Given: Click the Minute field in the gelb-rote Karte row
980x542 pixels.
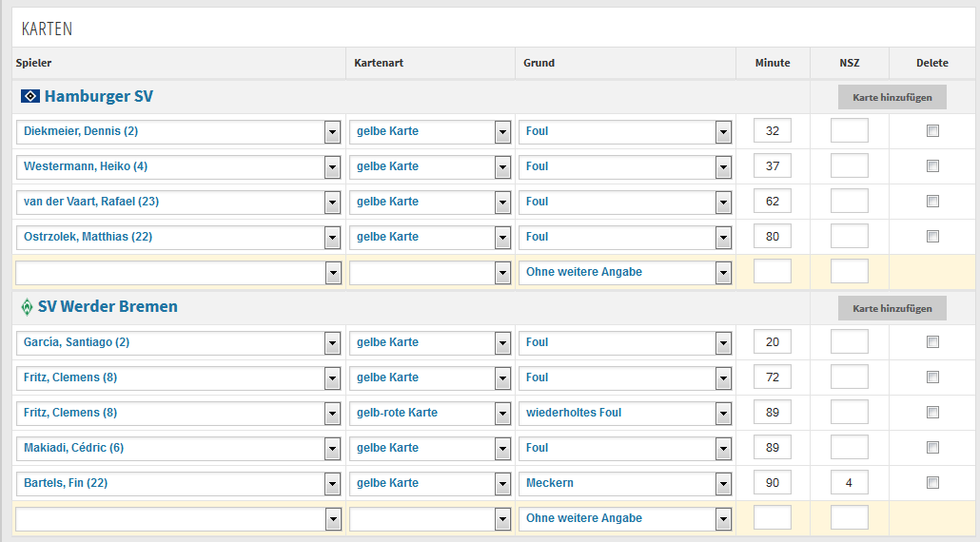Looking at the screenshot, I should coord(773,412).
